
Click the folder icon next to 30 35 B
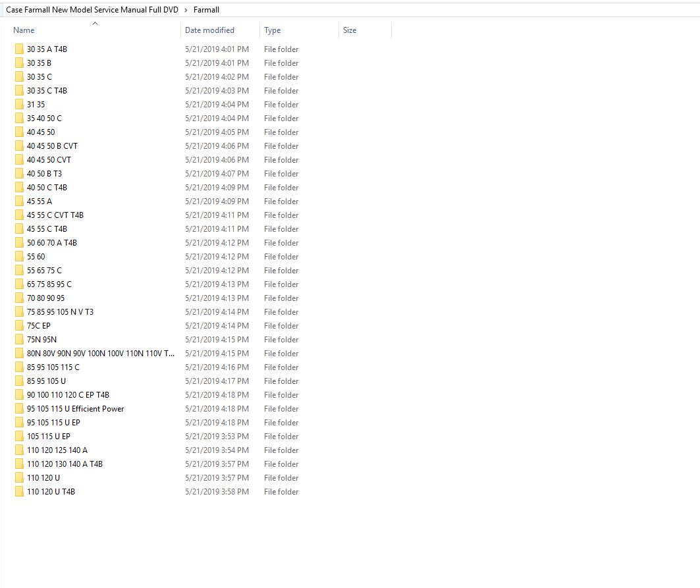[18, 63]
